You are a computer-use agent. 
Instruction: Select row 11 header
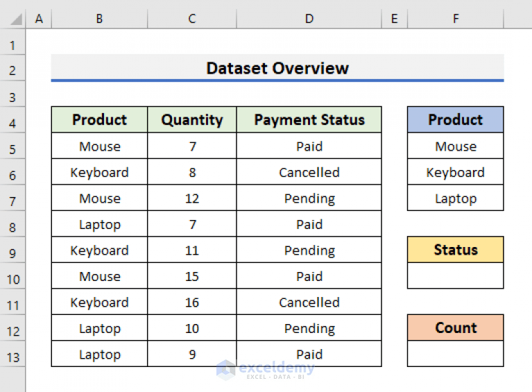coord(12,302)
